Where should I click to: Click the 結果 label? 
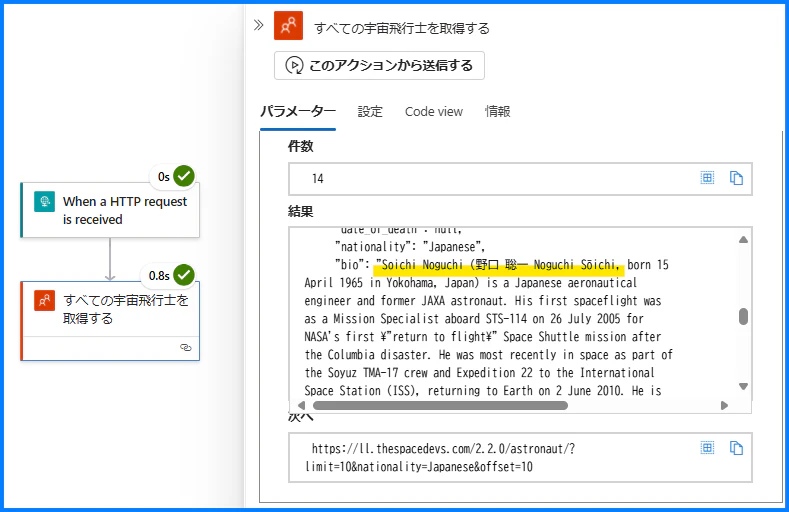tap(300, 211)
